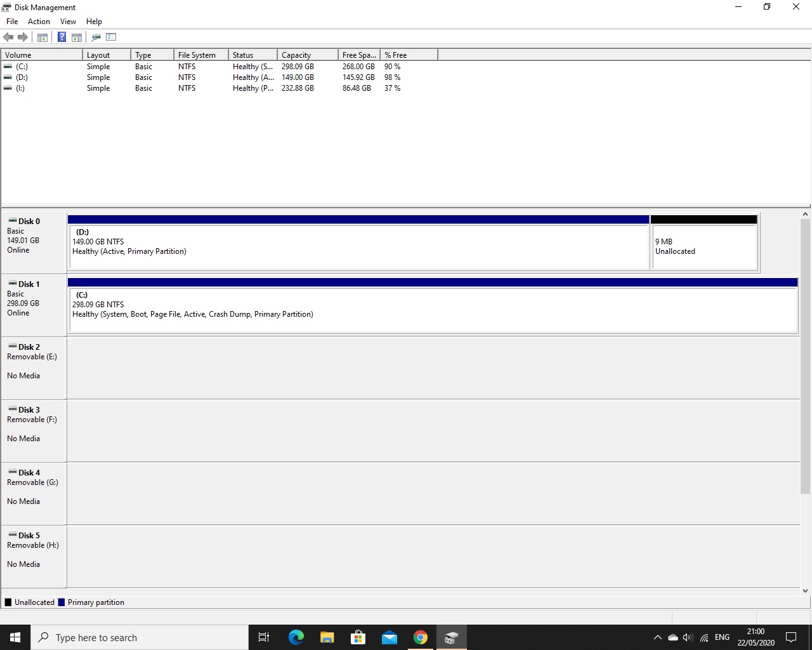This screenshot has height=650, width=812.
Task: Sort by the Volume column header
Action: click(42, 55)
